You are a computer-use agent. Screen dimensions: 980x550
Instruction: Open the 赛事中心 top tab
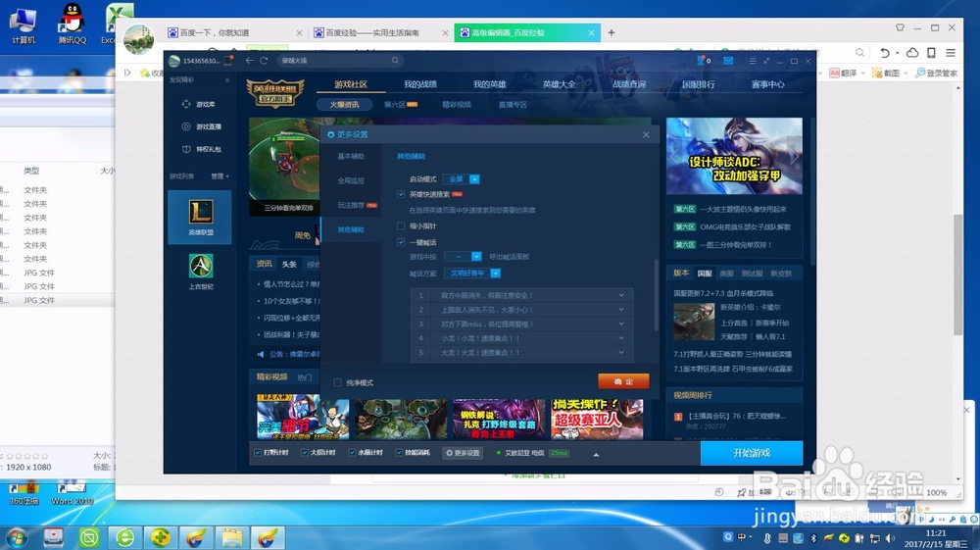click(x=767, y=84)
